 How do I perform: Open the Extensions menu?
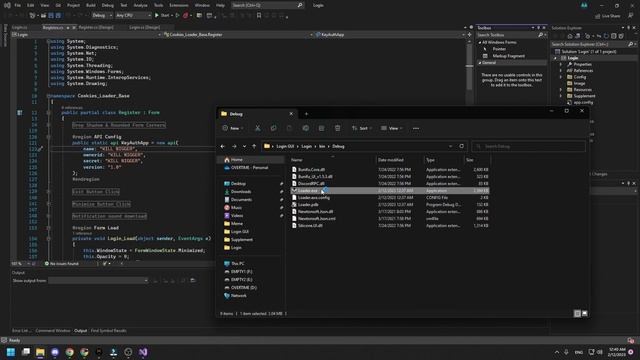click(179, 5)
